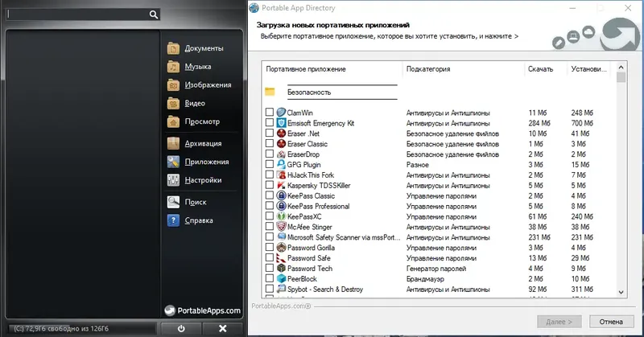The height and width of the screenshot is (337, 644).
Task: Sort by Установи... column header
Action: click(589, 69)
